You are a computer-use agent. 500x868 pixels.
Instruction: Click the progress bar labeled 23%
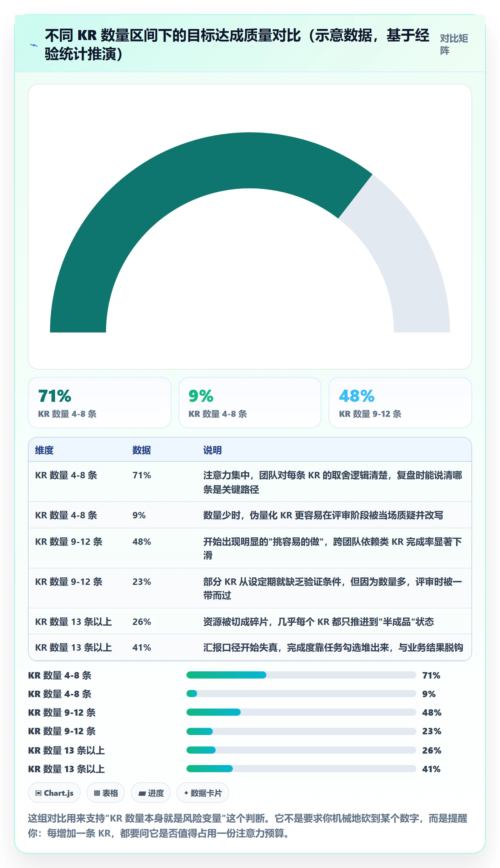click(x=301, y=731)
